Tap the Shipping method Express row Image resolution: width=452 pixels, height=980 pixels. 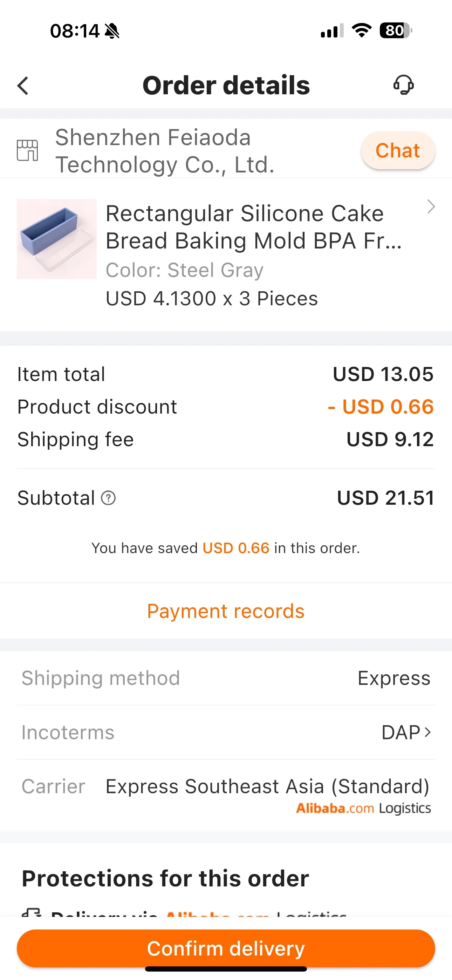(x=226, y=678)
